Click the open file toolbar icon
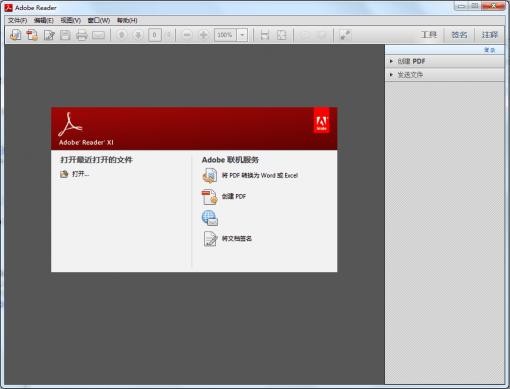The image size is (510, 389). (x=15, y=35)
